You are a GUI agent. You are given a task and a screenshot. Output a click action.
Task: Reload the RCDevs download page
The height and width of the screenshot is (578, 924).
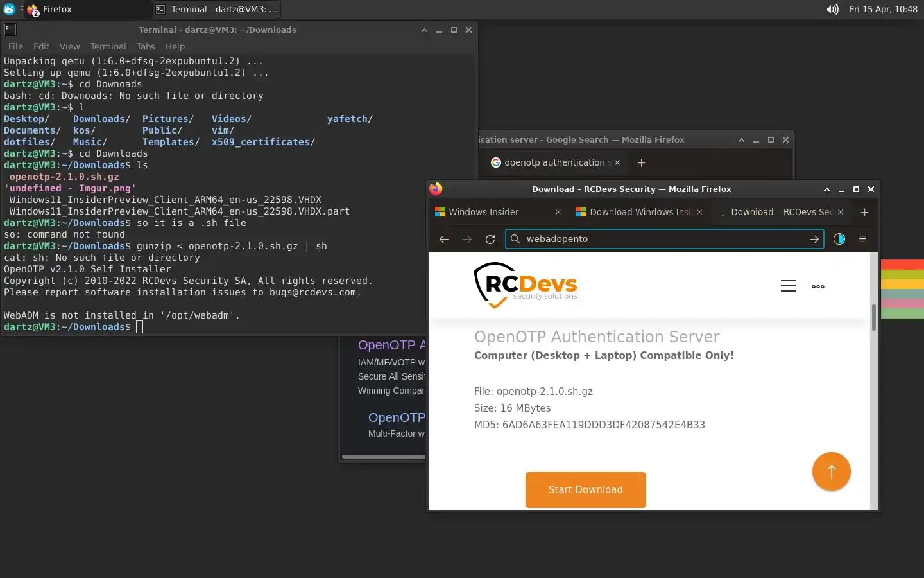click(490, 239)
